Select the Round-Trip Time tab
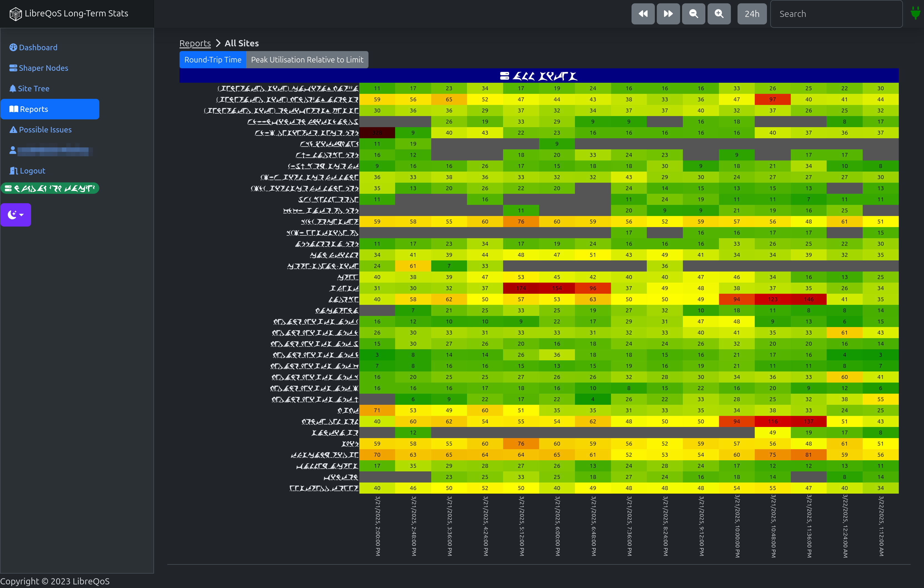Screen dimensions: 924x588 click(x=213, y=60)
